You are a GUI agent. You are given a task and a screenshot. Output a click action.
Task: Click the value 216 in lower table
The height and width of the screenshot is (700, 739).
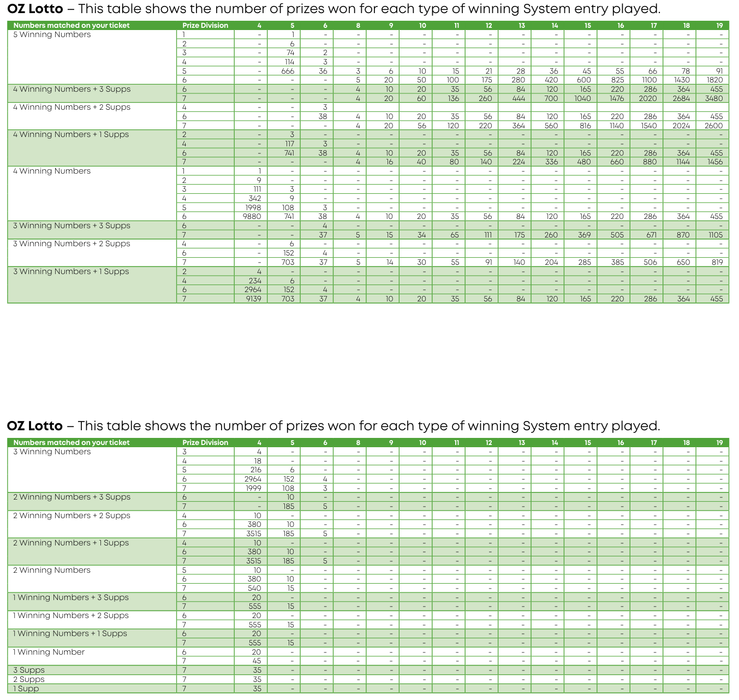point(256,470)
